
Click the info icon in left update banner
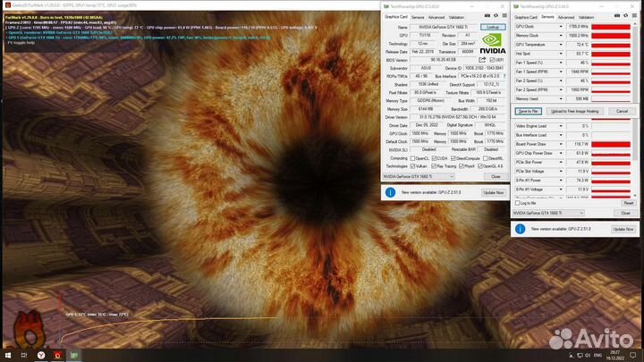click(x=390, y=192)
